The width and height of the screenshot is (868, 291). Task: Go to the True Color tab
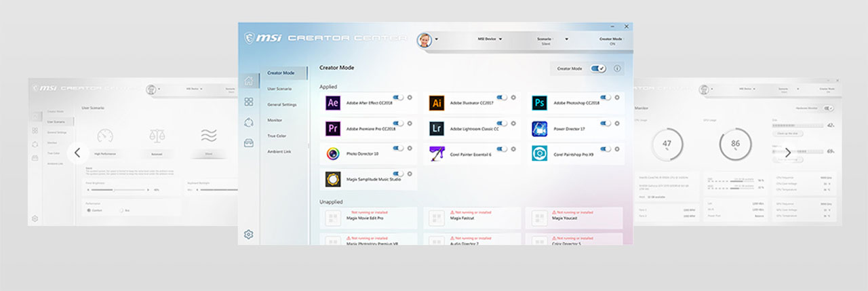coord(277,136)
